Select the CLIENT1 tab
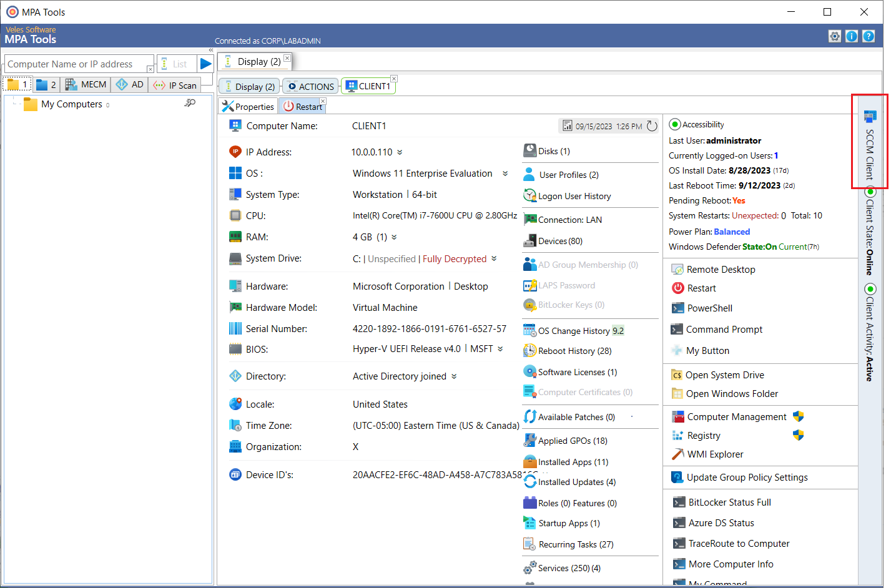Image resolution: width=891 pixels, height=588 pixels. 368,86
